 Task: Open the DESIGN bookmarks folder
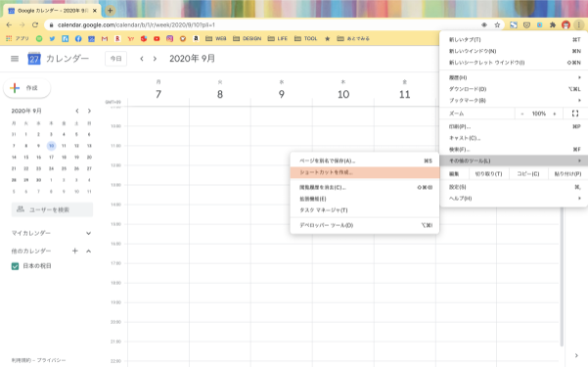point(247,38)
